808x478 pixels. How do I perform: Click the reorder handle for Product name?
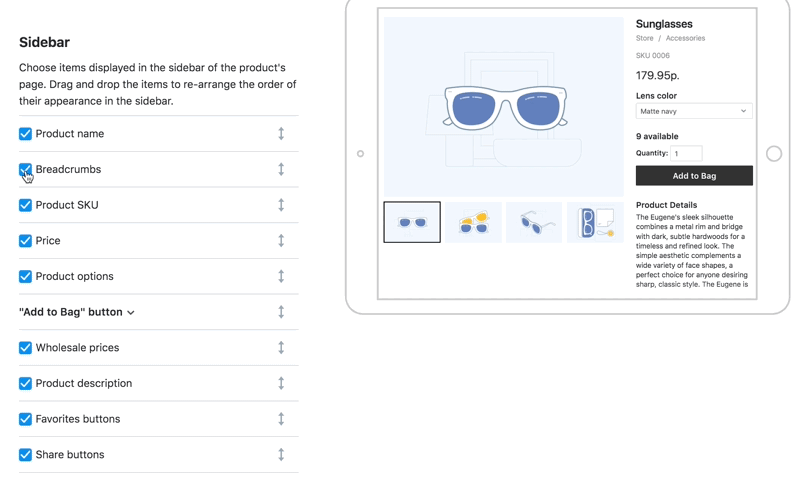coord(281,134)
